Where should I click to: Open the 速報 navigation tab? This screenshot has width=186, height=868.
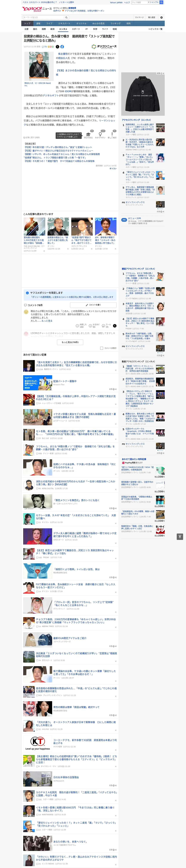(38, 24)
